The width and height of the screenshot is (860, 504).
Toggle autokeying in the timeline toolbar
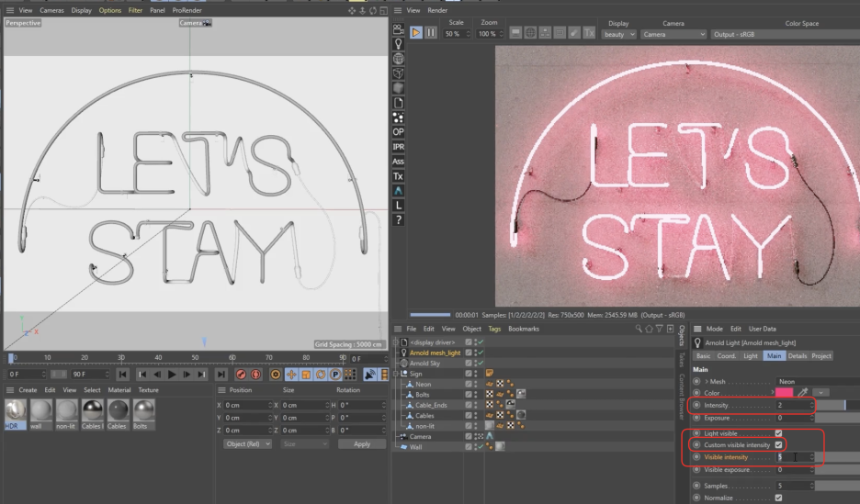(x=255, y=375)
